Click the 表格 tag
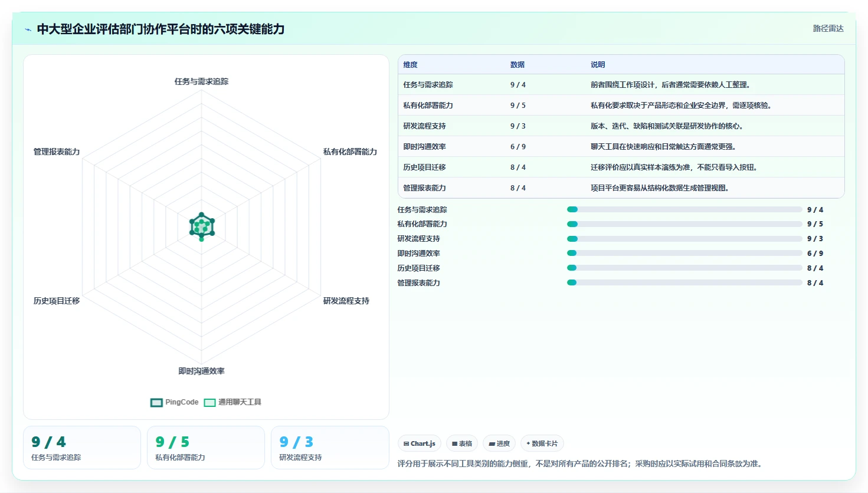 tap(462, 443)
